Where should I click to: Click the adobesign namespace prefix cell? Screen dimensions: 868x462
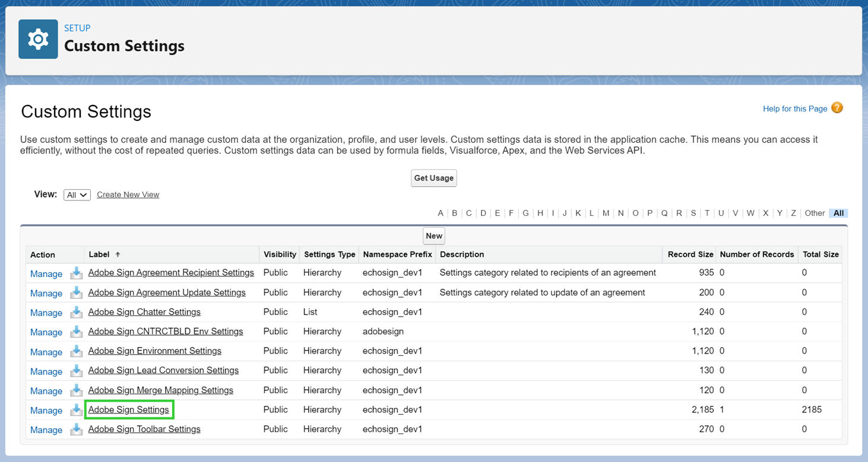pos(383,332)
